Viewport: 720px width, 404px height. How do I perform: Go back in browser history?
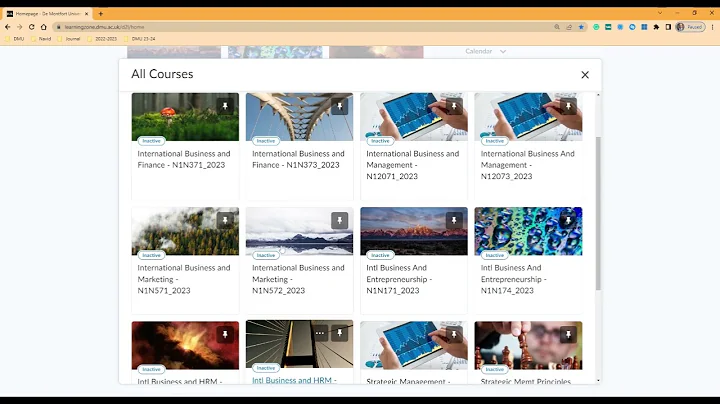click(8, 27)
